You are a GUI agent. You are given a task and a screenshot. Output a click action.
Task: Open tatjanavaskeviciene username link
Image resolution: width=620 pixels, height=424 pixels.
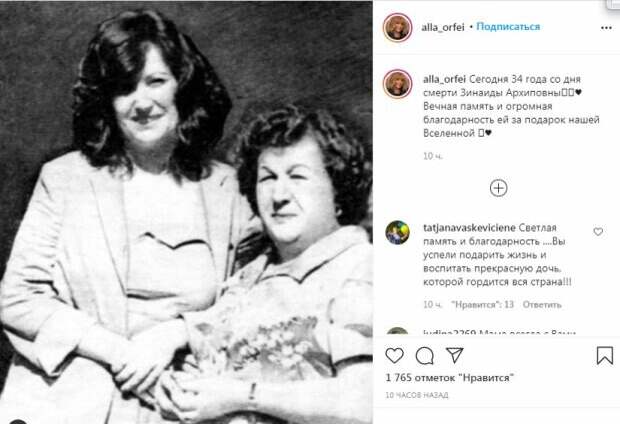coord(469,228)
